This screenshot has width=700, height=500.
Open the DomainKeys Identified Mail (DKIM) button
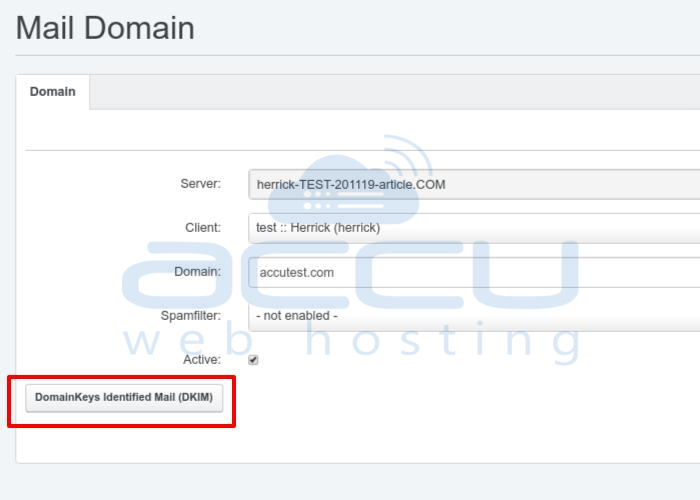(x=124, y=397)
